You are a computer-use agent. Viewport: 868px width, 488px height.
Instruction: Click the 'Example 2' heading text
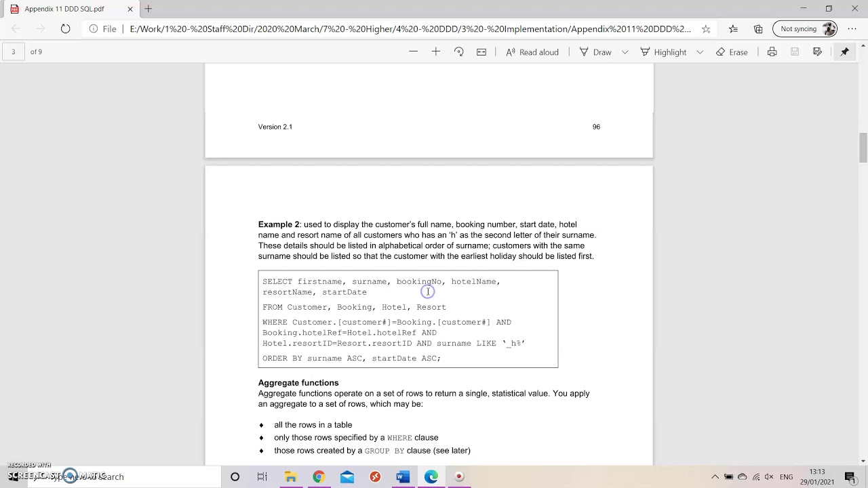point(279,224)
